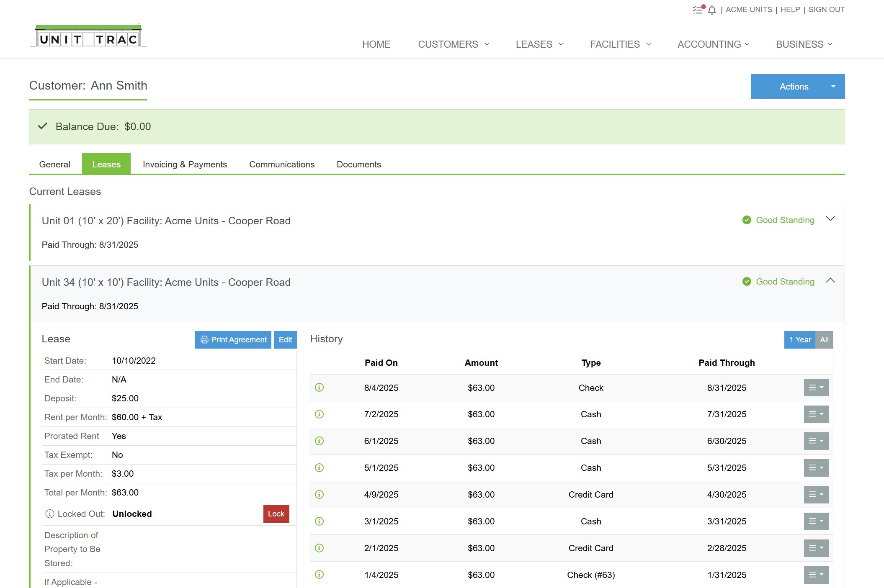Click the Customer: Ann Smith heading
The width and height of the screenshot is (884, 588).
coord(88,85)
